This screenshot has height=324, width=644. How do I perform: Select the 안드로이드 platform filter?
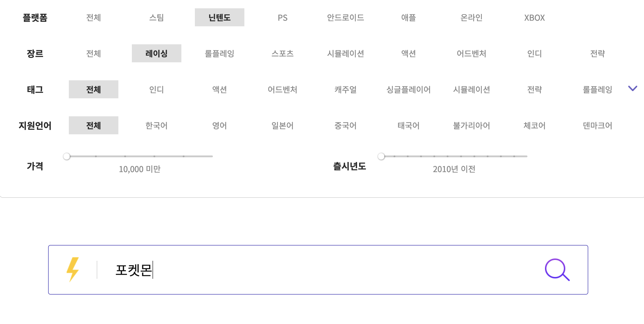point(345,18)
